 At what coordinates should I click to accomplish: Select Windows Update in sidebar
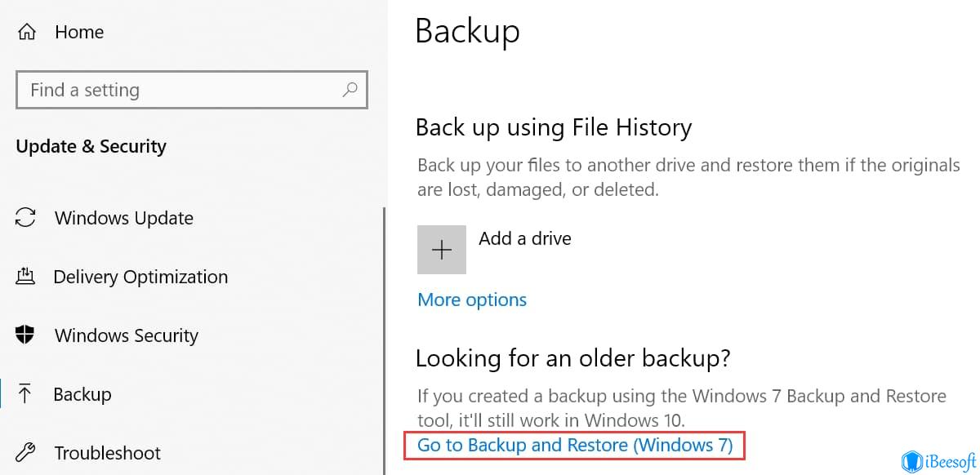tap(124, 218)
